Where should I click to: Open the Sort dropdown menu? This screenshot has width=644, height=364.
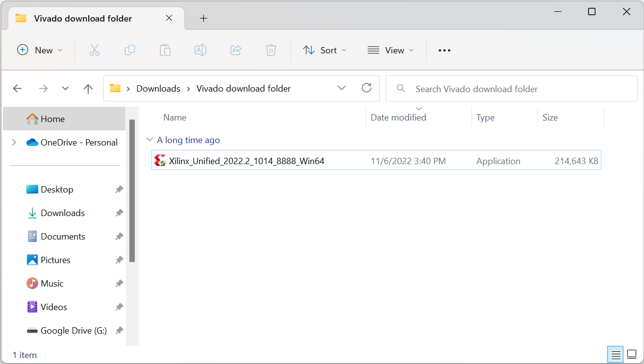click(x=324, y=50)
